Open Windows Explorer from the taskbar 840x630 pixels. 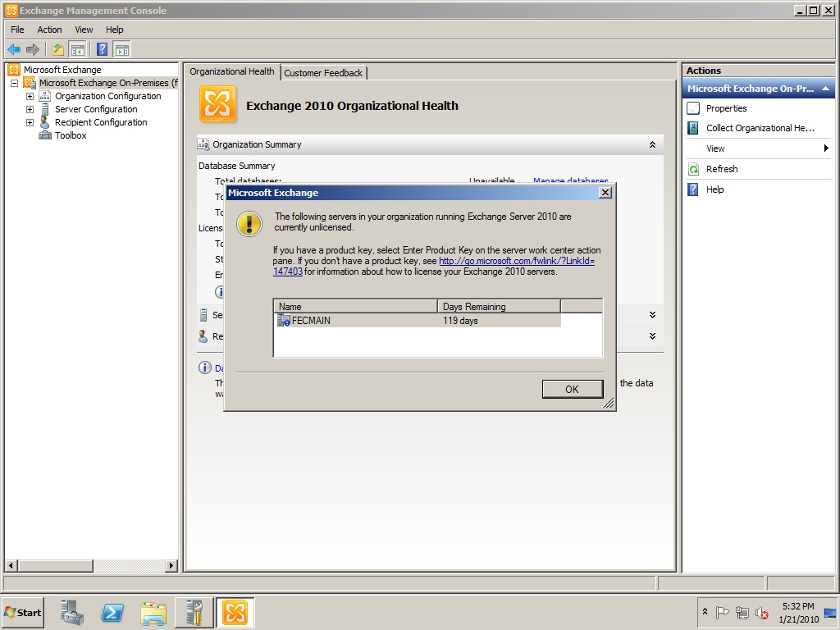tap(153, 612)
